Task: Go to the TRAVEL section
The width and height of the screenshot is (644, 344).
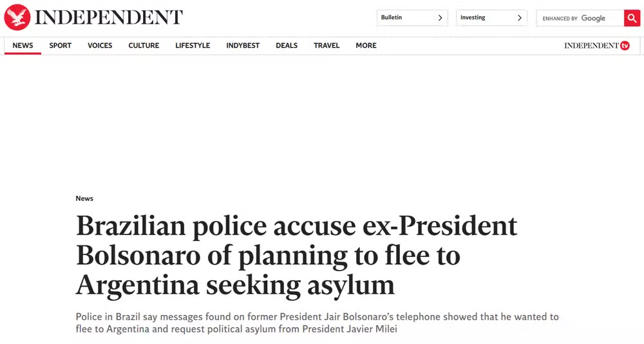Action: point(327,46)
